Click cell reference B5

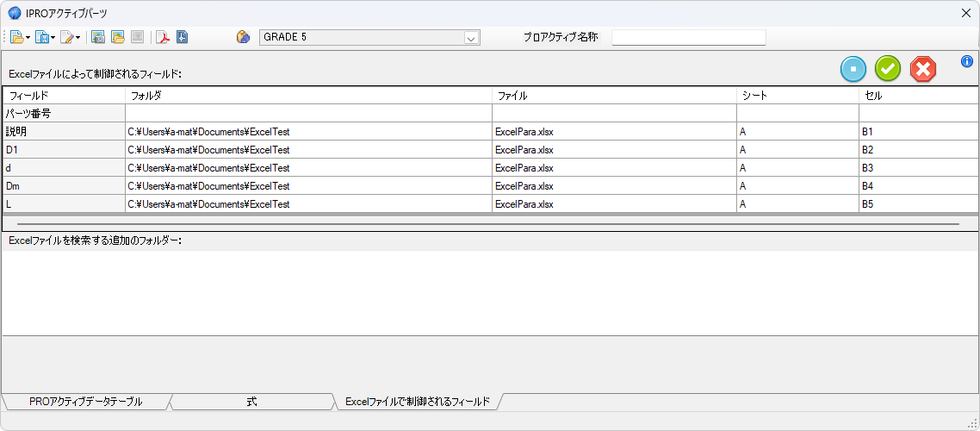click(x=919, y=204)
